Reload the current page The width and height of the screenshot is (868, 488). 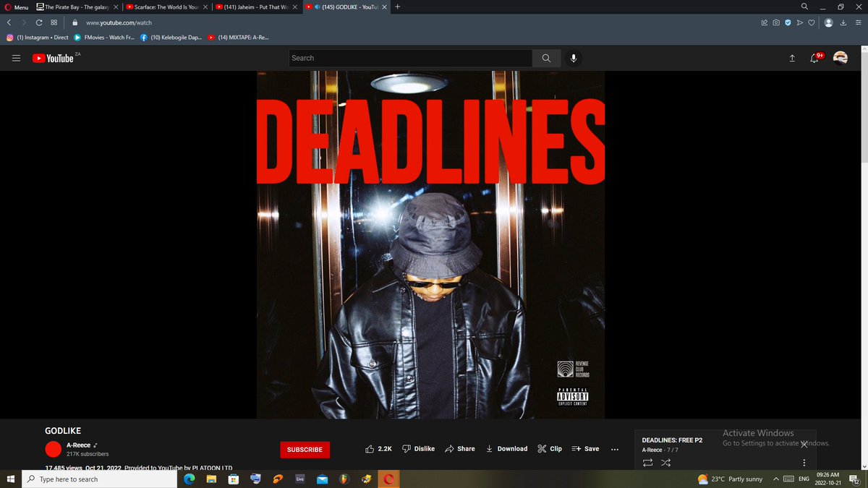click(x=38, y=22)
